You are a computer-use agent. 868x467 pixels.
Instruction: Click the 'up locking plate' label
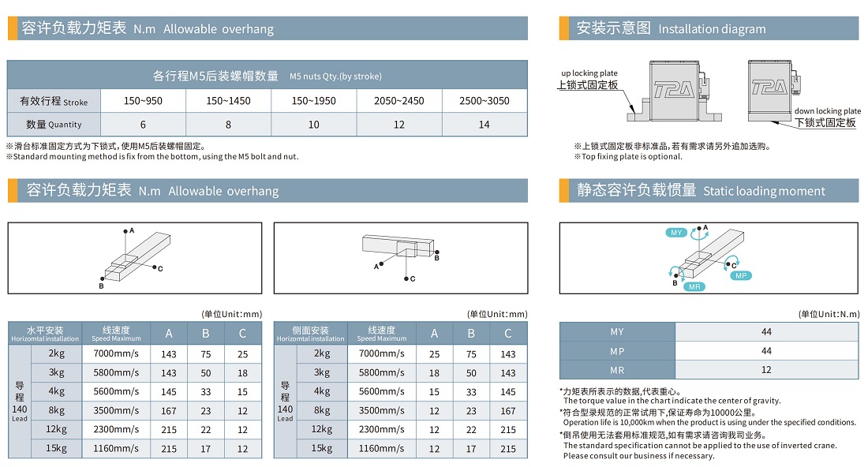(x=589, y=73)
